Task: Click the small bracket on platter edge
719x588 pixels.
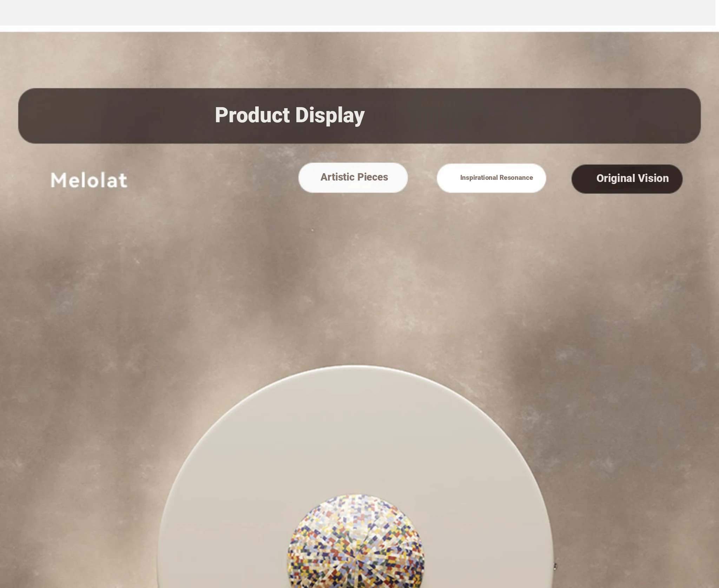Action: click(555, 566)
